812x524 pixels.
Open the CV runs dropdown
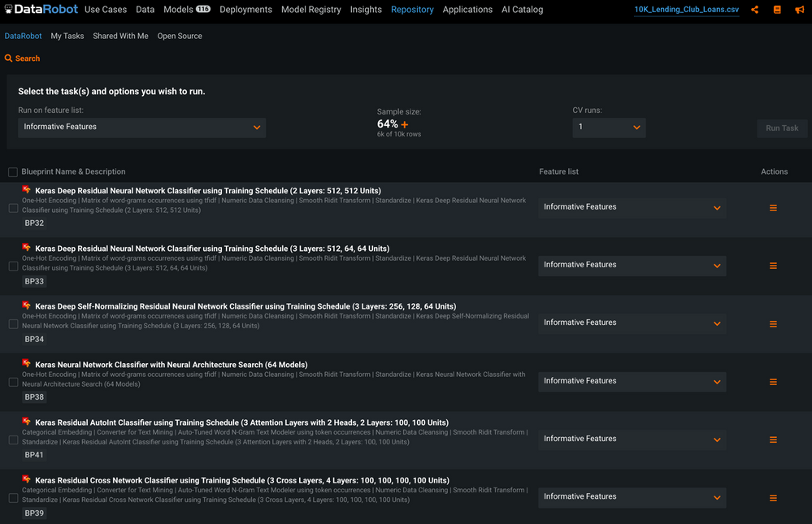click(x=609, y=128)
